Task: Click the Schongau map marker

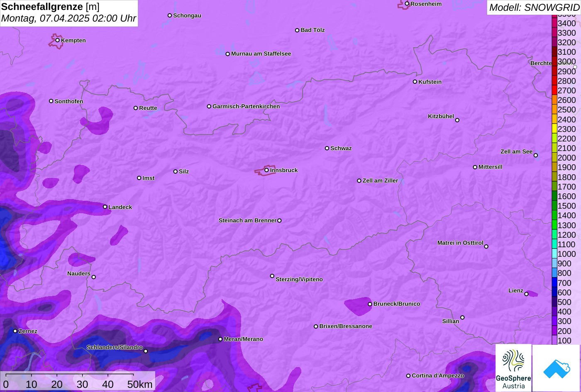Action: pyautogui.click(x=169, y=15)
